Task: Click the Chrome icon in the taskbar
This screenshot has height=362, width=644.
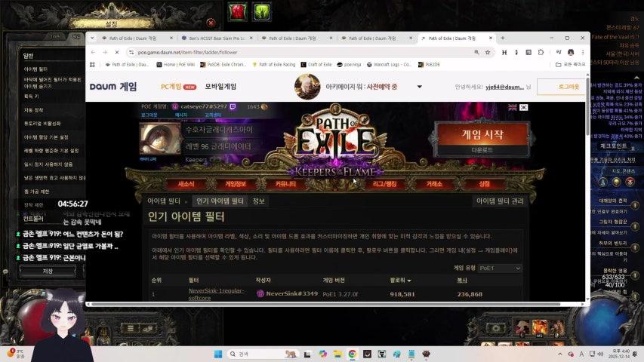Action: click(352, 354)
